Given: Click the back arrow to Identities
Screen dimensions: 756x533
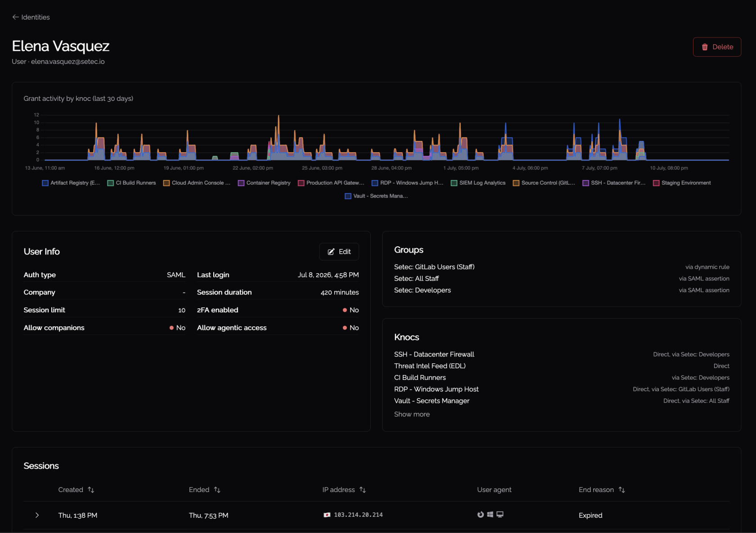Looking at the screenshot, I should [15, 17].
